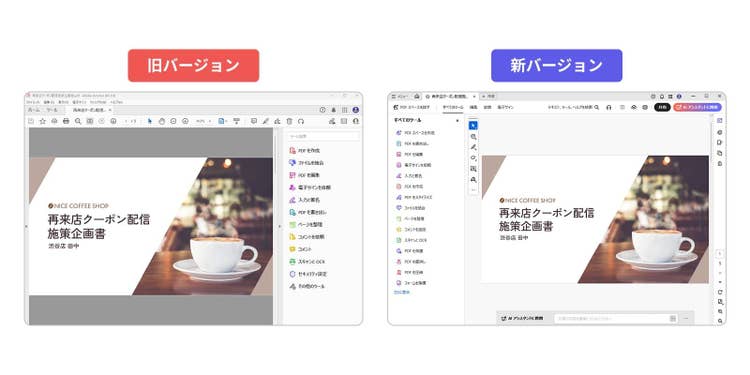The height and width of the screenshot is (375, 750).
Task: Select 電子サイン tab in new version header
Action: coord(505,108)
